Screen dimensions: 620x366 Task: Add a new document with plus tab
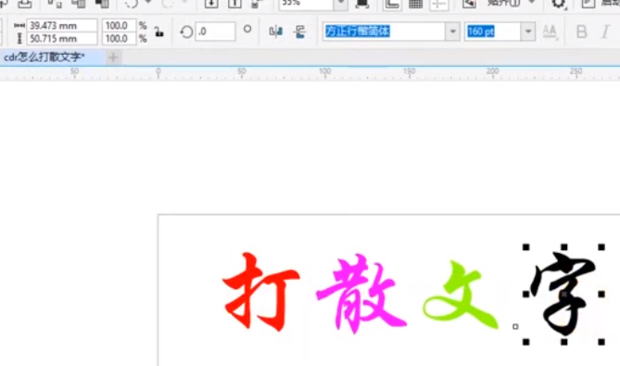113,58
